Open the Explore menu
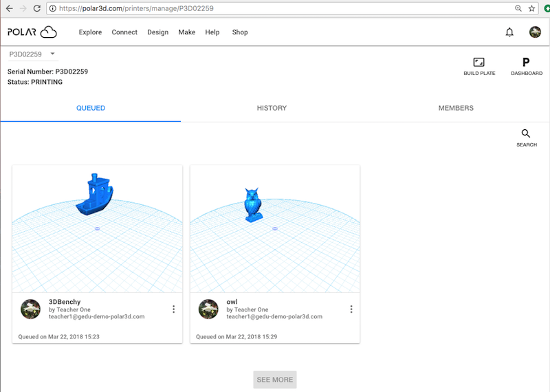This screenshot has width=550, height=392. [x=90, y=32]
